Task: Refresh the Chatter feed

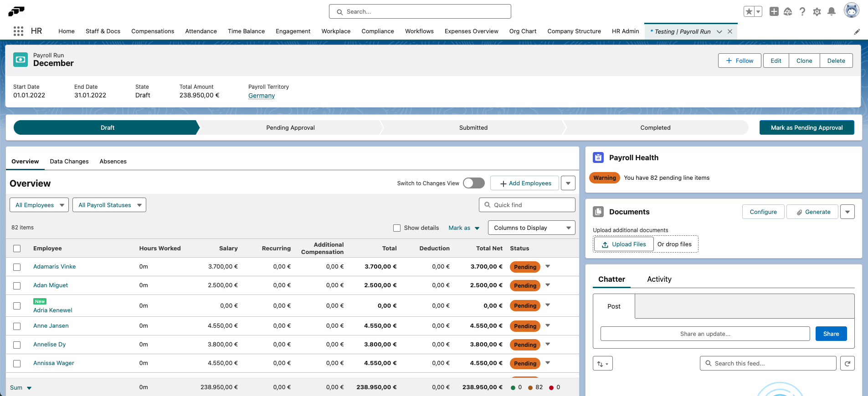Action: [x=847, y=363]
